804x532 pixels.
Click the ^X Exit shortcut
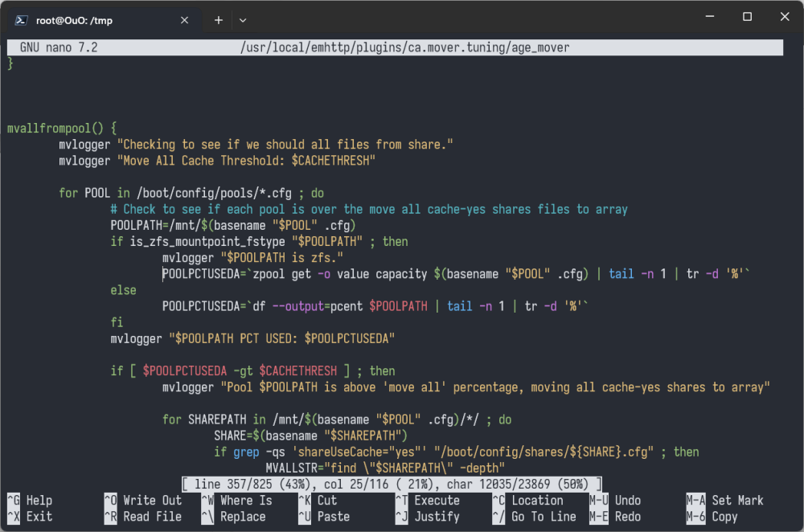(30, 517)
